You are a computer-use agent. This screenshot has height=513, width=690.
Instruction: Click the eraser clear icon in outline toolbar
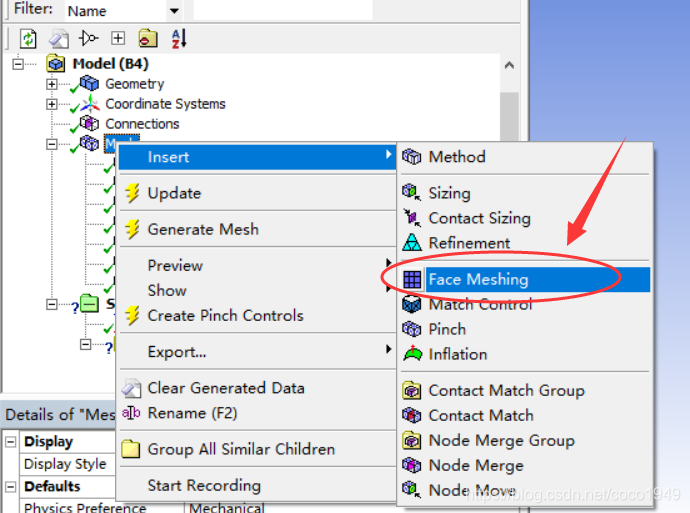(x=59, y=39)
